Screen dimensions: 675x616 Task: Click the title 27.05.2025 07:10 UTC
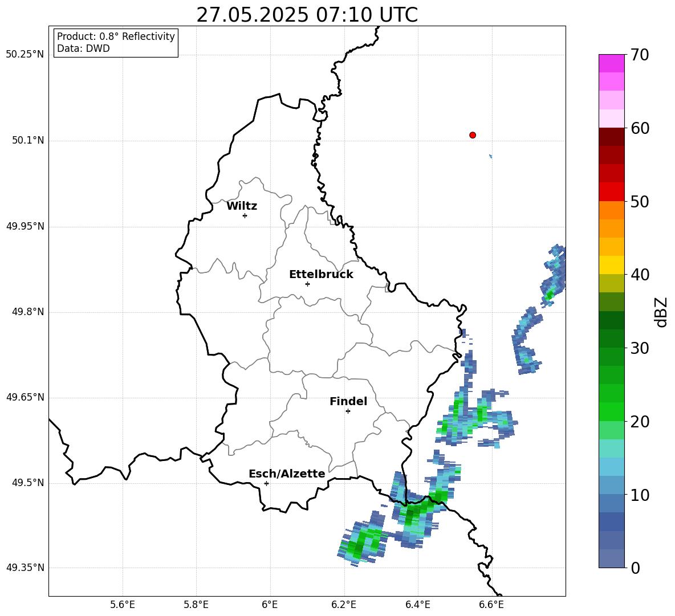click(307, 15)
